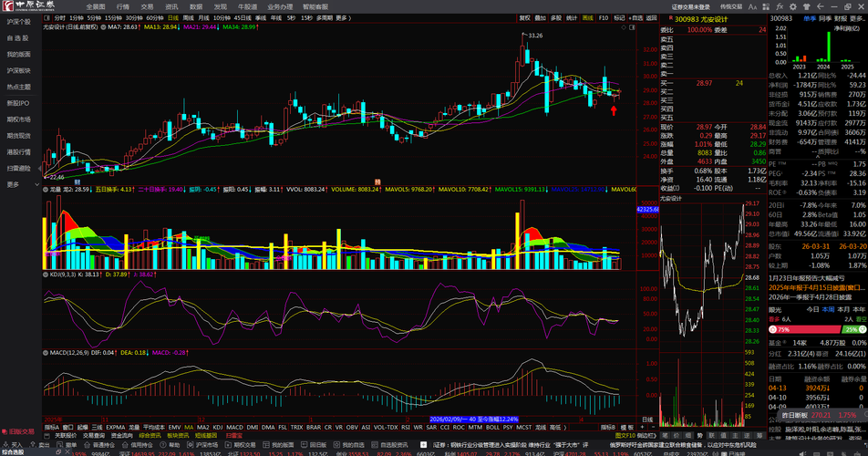This screenshot has height=456, width=868.
Task: Open the 全景图 menu
Action: [96, 6]
